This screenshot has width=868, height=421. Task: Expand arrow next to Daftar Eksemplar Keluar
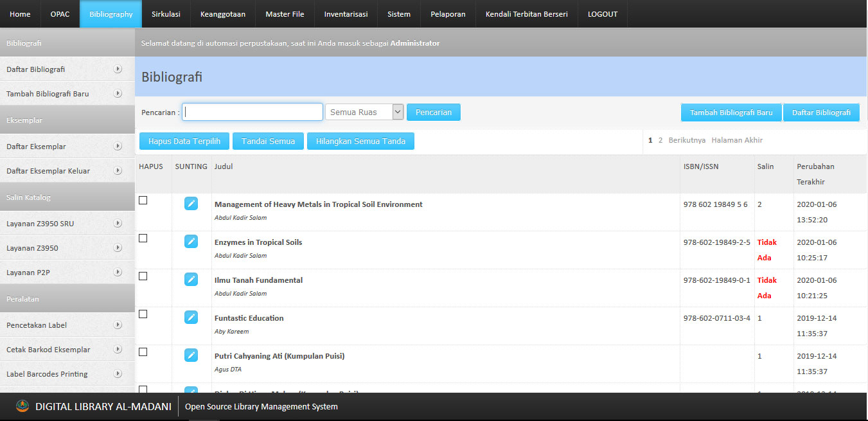coord(118,171)
